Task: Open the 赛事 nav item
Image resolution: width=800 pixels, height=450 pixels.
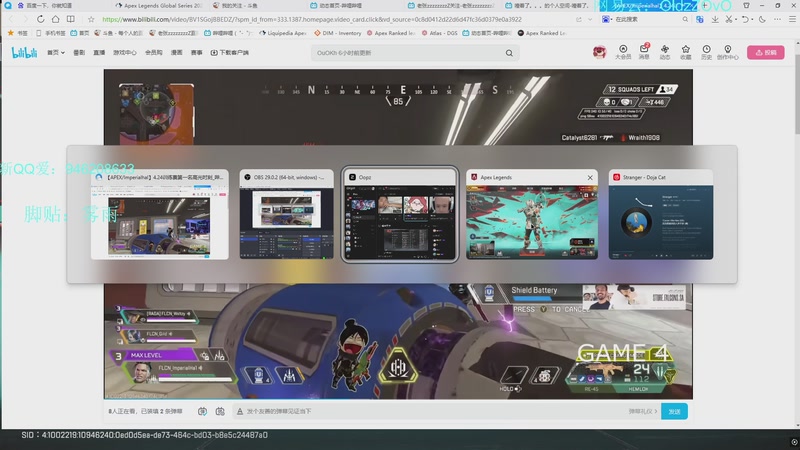Action: [196, 53]
